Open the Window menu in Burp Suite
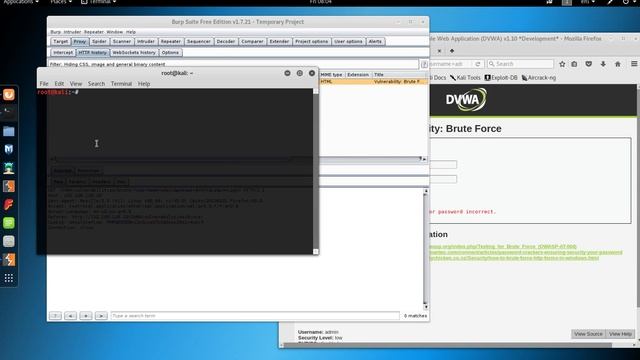 (x=114, y=32)
